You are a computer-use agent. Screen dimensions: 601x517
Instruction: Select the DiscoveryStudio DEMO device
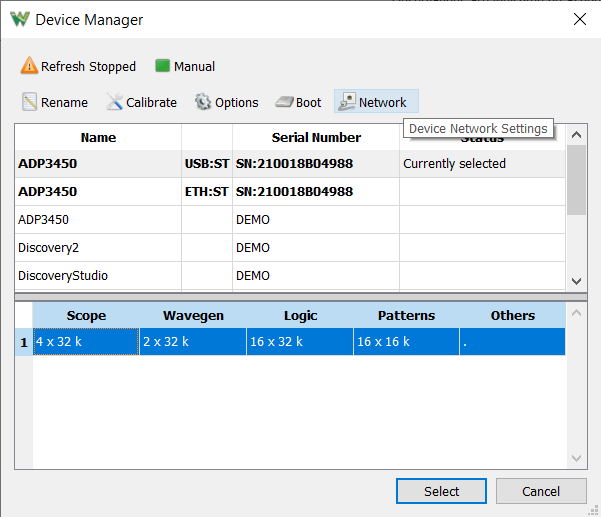[x=290, y=276]
